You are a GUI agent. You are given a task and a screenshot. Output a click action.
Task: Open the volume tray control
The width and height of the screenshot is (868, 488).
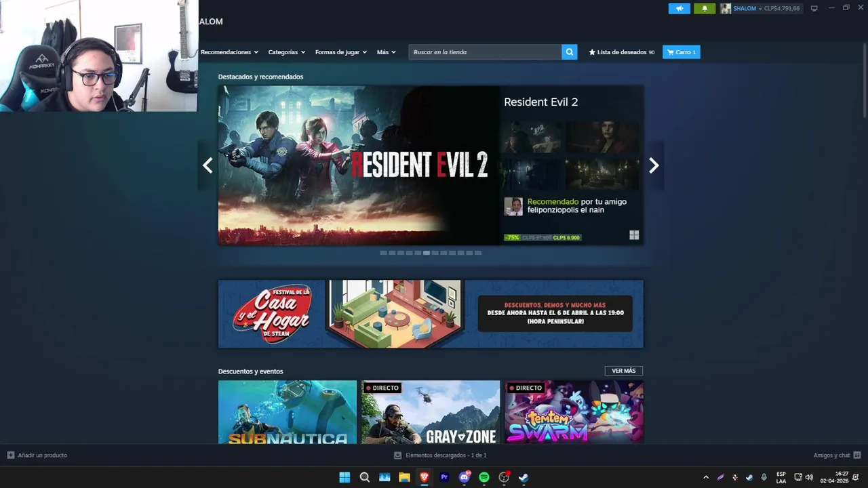(x=809, y=477)
